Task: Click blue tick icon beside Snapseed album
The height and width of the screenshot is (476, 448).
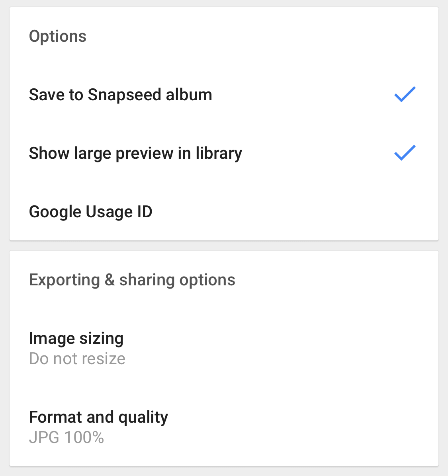Action: click(405, 94)
